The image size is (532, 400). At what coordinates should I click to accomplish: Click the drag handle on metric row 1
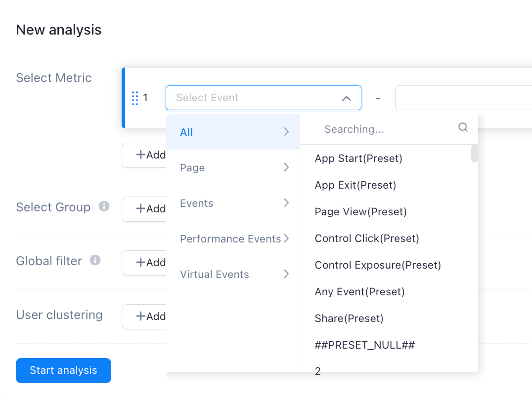[x=135, y=98]
